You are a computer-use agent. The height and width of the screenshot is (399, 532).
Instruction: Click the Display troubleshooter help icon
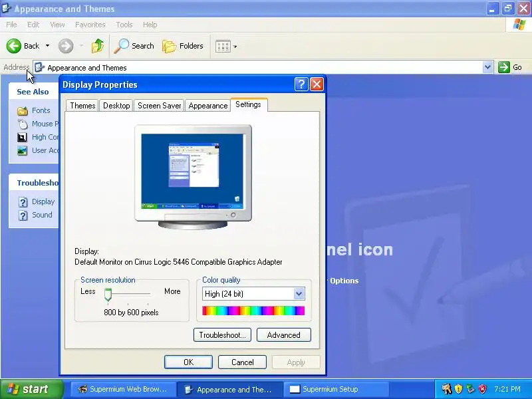click(23, 202)
